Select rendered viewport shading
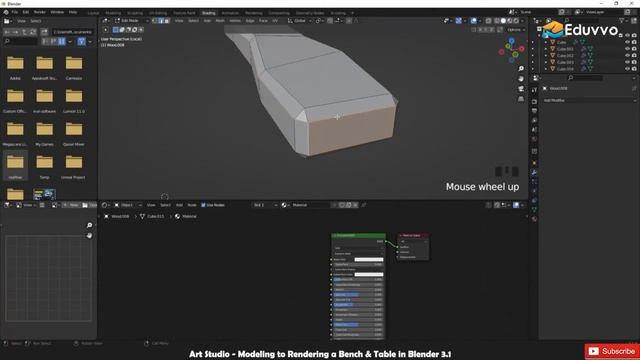This screenshot has width=640, height=360. [x=516, y=21]
